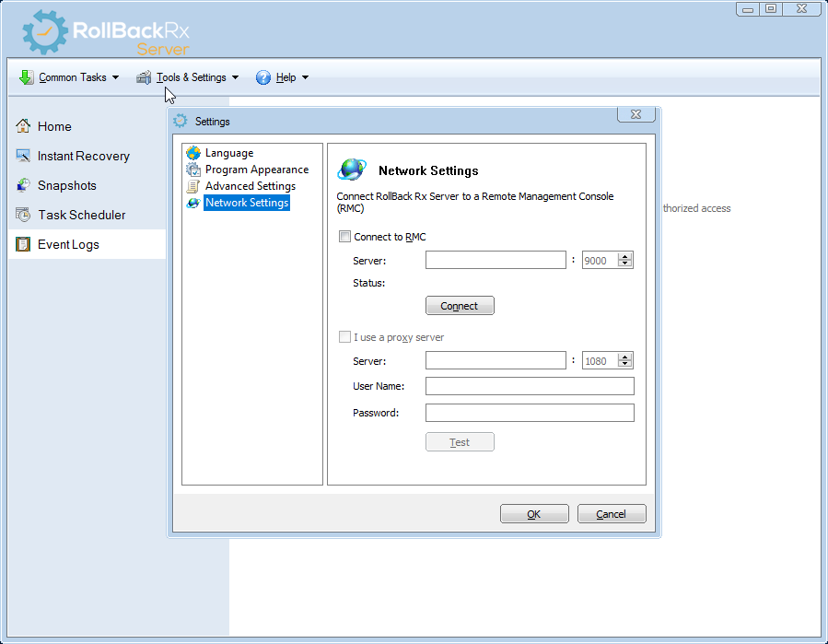Increase the RMC server port 9000
Image resolution: width=828 pixels, height=644 pixels.
(x=625, y=256)
